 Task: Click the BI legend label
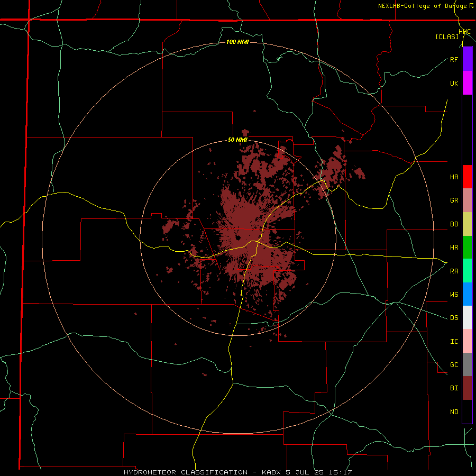click(x=454, y=388)
